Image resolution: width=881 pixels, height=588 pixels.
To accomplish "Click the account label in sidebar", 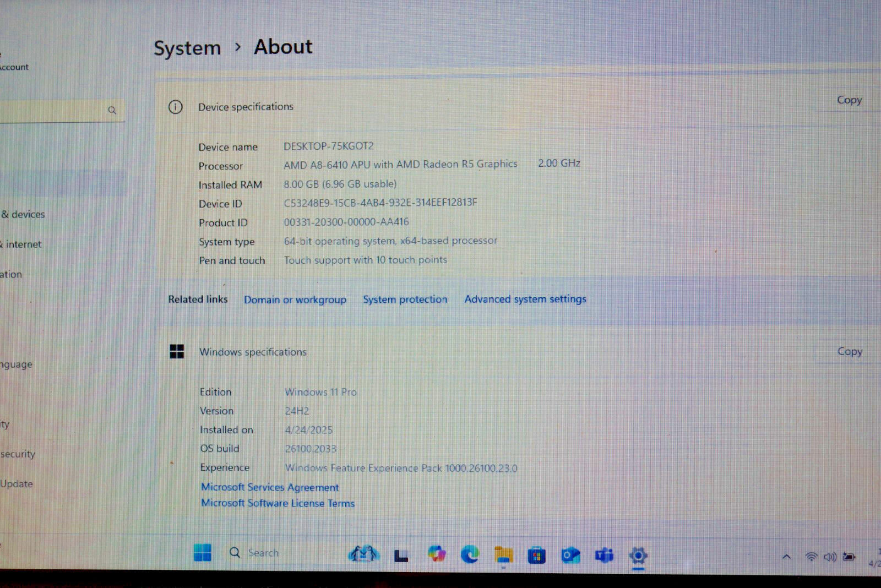I will pyautogui.click(x=14, y=67).
